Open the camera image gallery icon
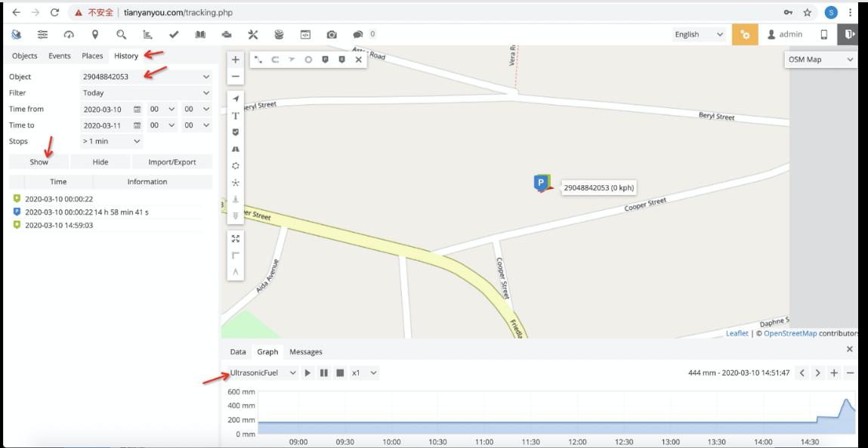Viewport: 868px width, 448px height. point(332,35)
